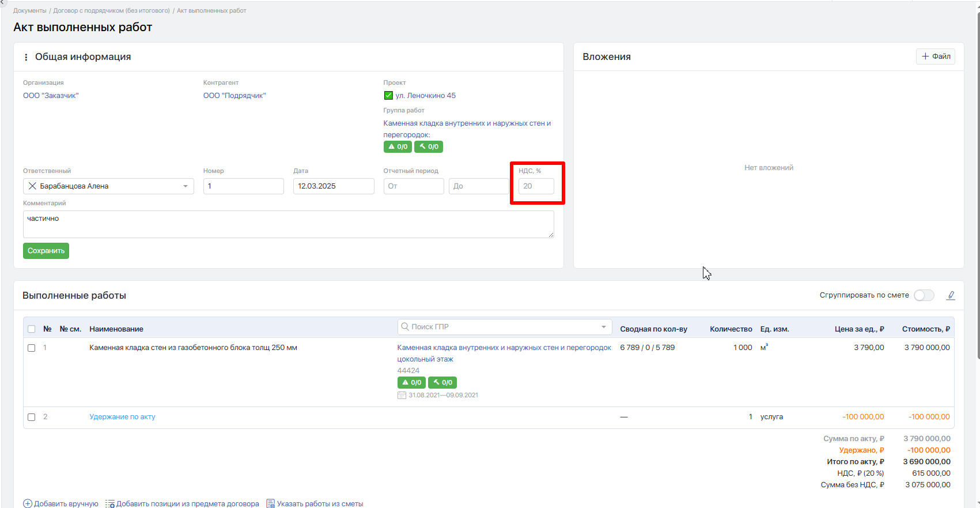This screenshot has height=508, width=980.
Task: Open Договор с подрядчиком breadcrumb link
Action: point(111,10)
